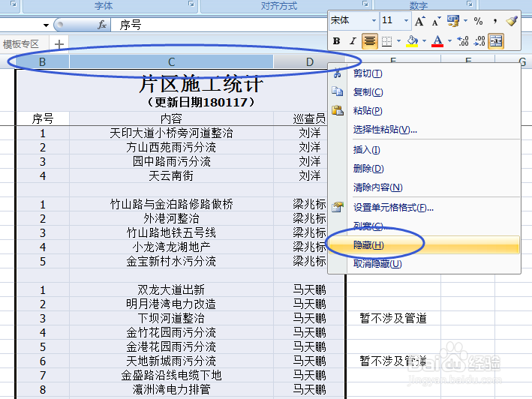Viewport: 532px width, 399px height.
Task: Select the 序号 header cell
Action: click(x=43, y=118)
